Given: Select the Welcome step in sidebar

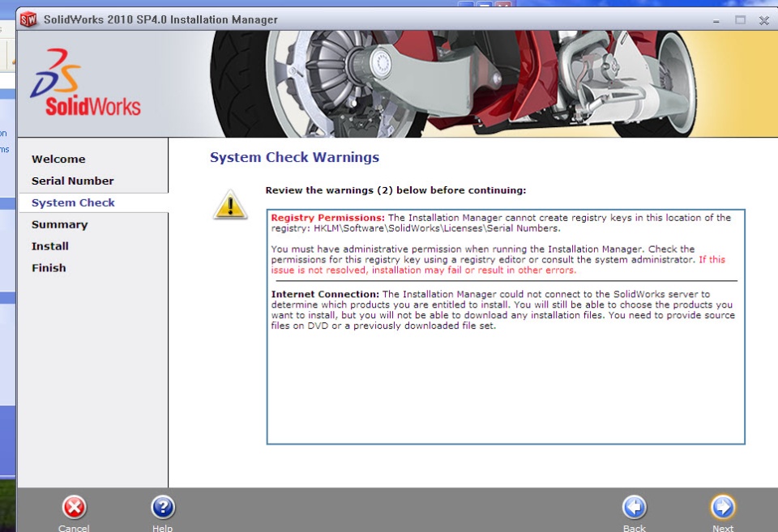Looking at the screenshot, I should tap(58, 160).
